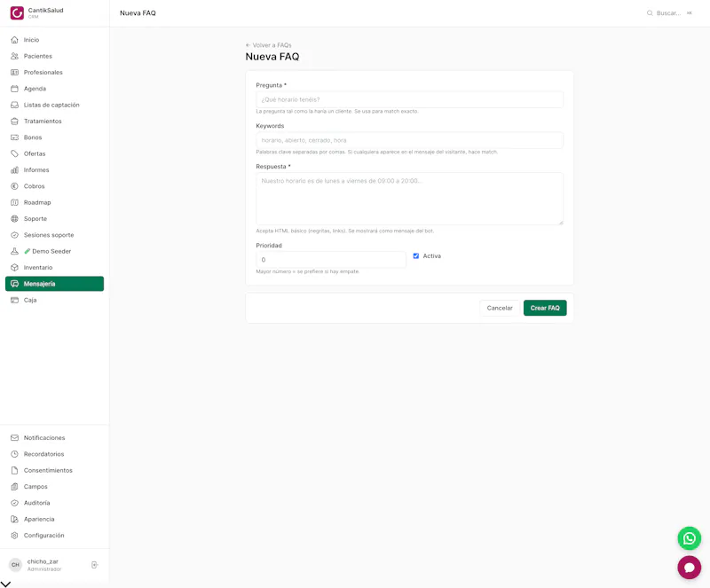
Task: Click the Configuración gear icon
Action: tap(14, 536)
